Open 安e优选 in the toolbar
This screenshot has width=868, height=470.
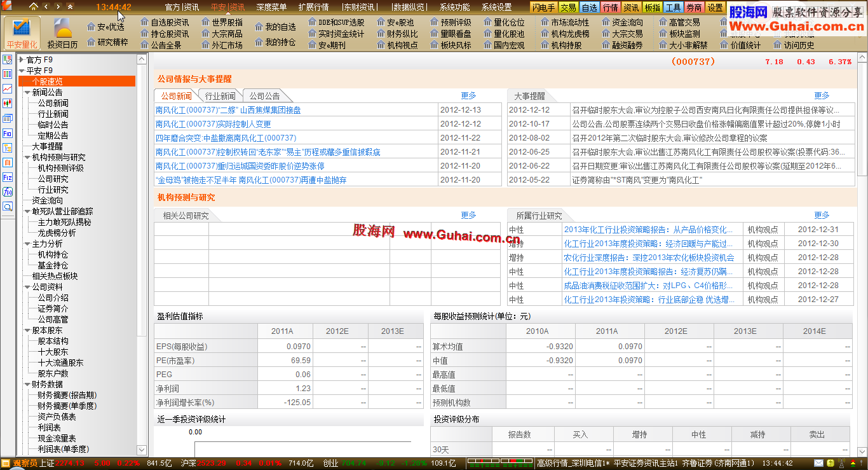point(105,27)
